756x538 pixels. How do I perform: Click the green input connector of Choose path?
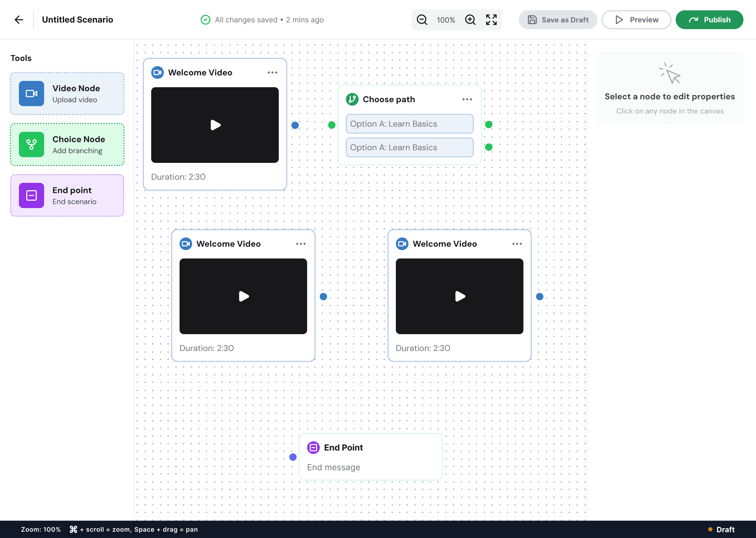coord(332,125)
